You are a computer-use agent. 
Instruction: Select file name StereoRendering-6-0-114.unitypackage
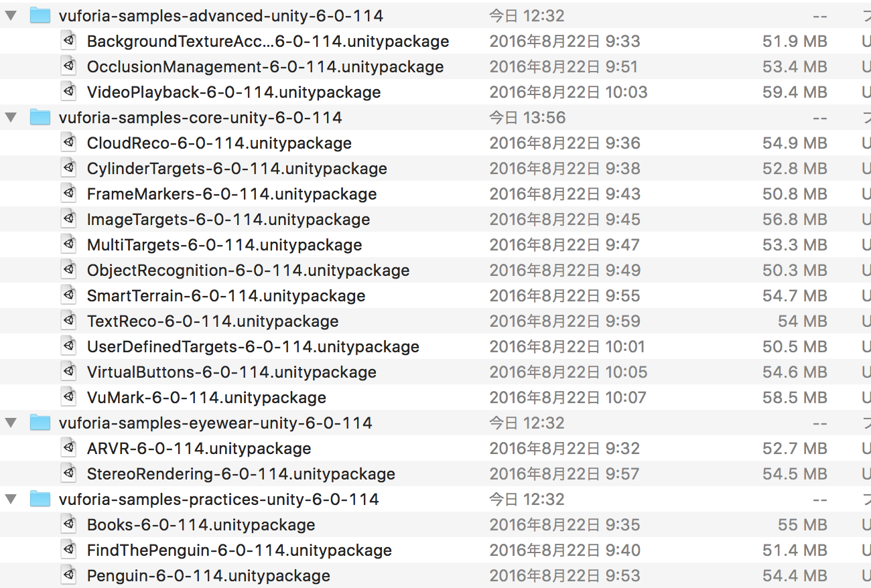point(241,474)
